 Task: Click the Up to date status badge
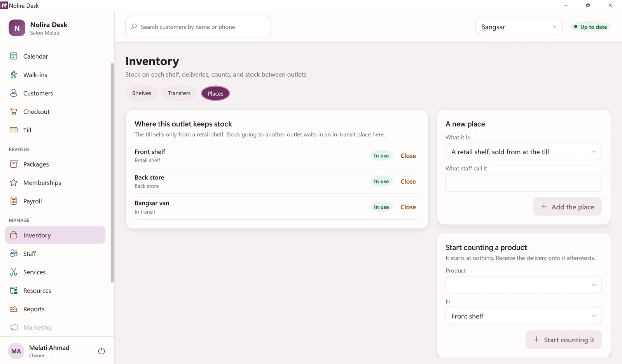pos(591,27)
